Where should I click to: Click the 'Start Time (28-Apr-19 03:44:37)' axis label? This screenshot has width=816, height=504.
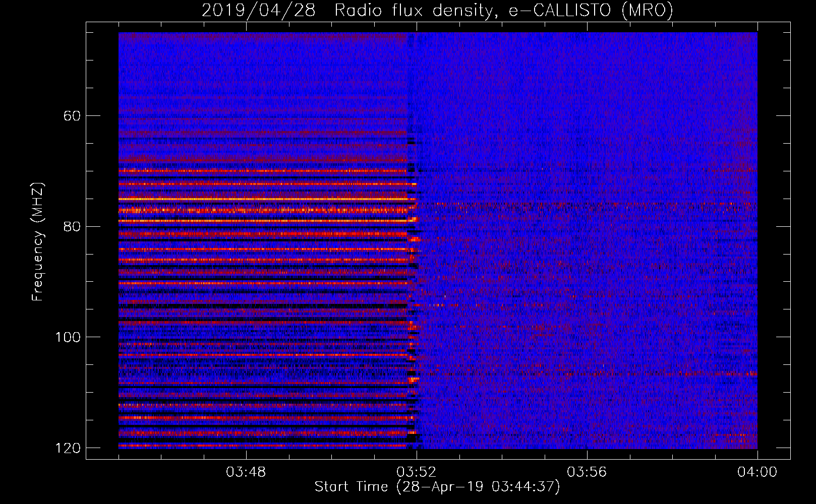437,487
